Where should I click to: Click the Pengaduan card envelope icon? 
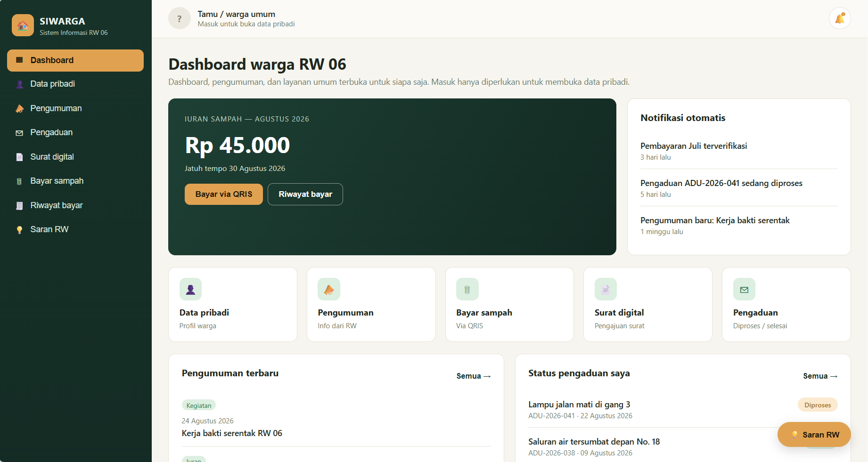pos(744,289)
